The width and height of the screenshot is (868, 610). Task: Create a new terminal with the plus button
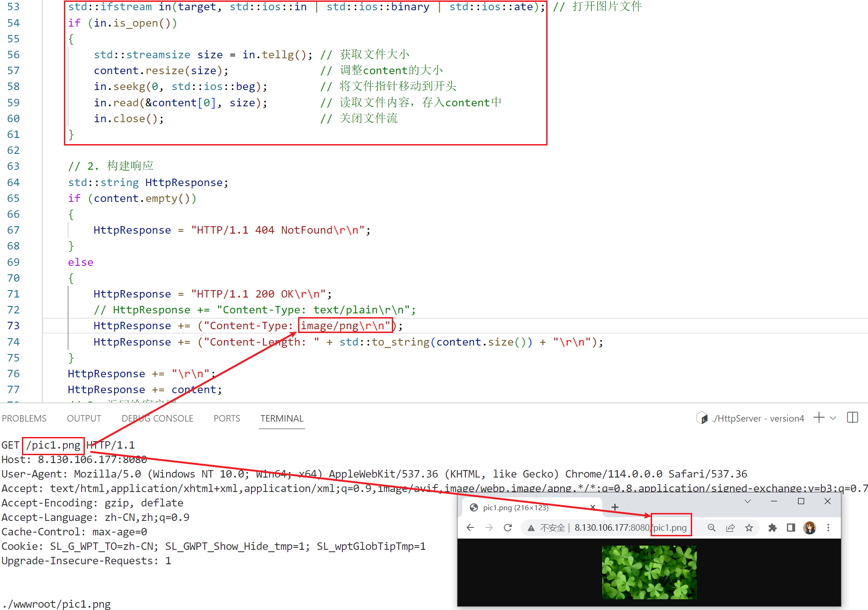tap(819, 418)
